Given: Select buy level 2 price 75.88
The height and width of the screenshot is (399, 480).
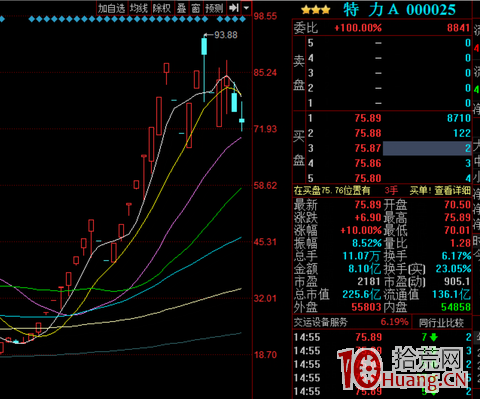Looking at the screenshot, I should [x=368, y=133].
